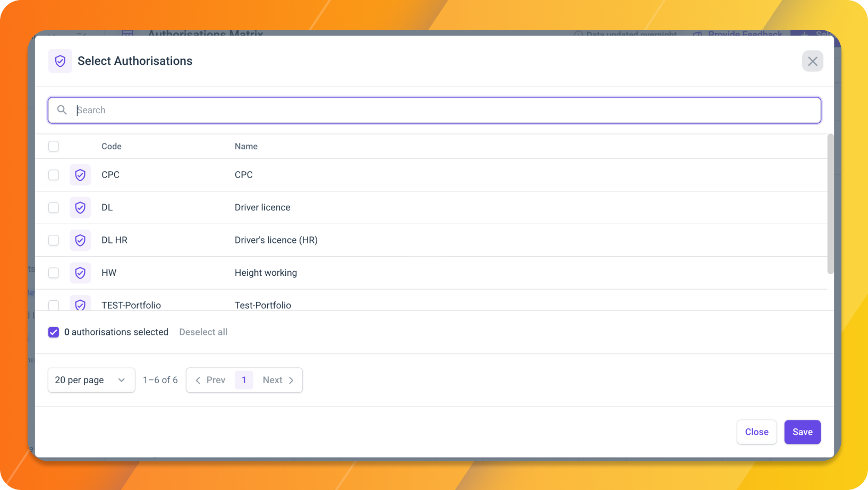The image size is (868, 490).
Task: Focus the Search input field
Action: [x=435, y=110]
